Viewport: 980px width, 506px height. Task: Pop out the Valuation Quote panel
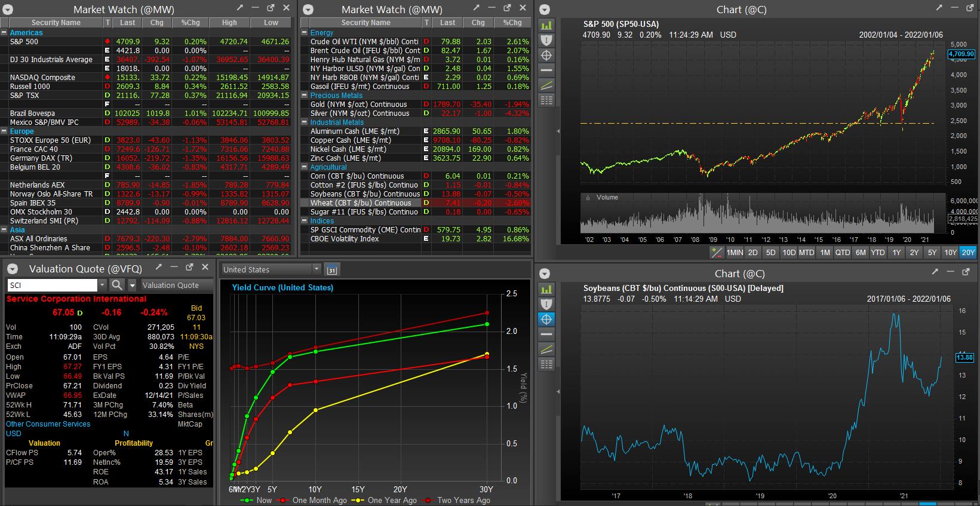(189, 267)
